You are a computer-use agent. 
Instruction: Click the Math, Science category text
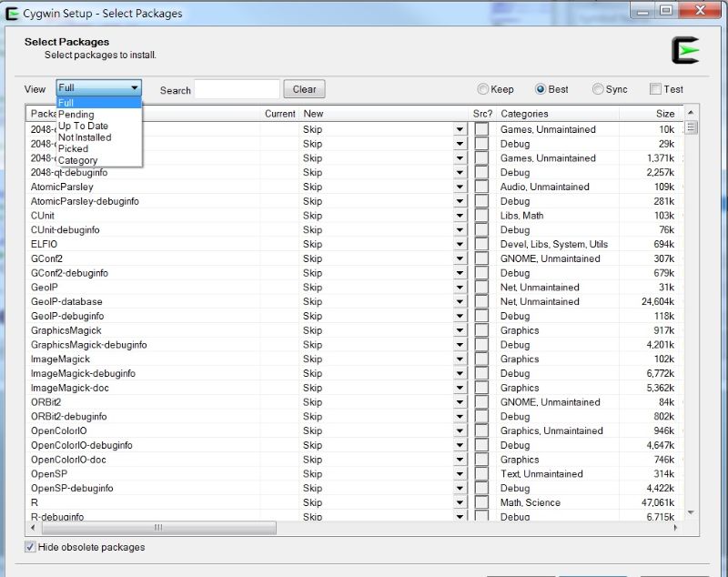[x=531, y=502]
